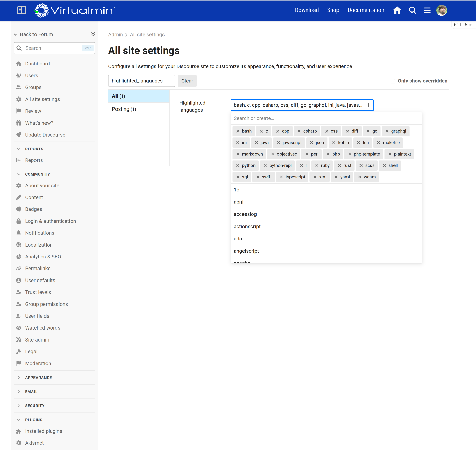Remove the typescript language tag
Screen dimensions: 476x450
coord(281,177)
